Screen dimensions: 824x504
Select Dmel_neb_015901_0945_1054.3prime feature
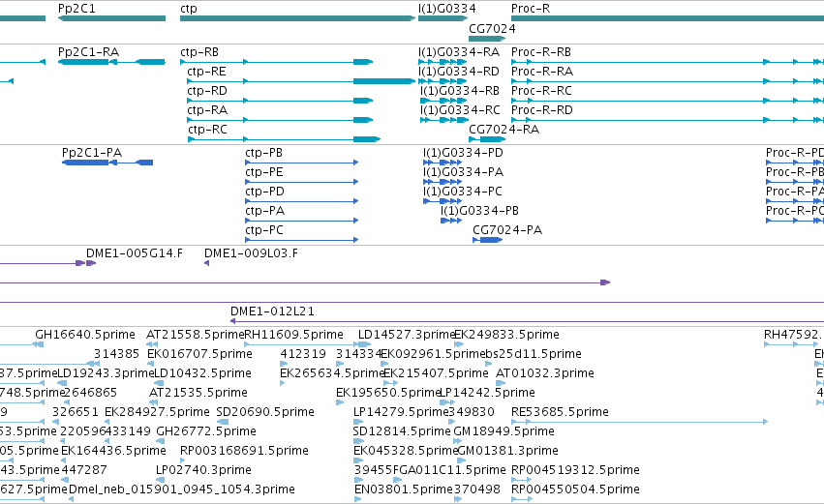coord(182,489)
